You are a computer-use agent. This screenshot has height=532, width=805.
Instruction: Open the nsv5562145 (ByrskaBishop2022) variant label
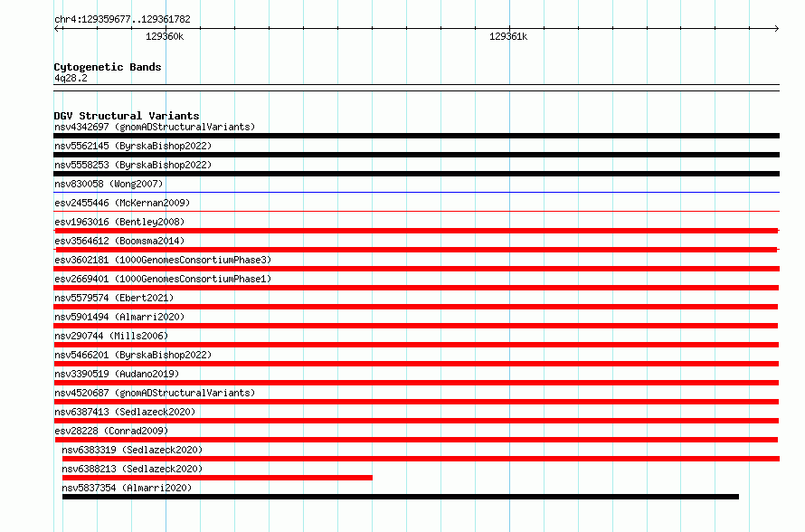pos(133,146)
